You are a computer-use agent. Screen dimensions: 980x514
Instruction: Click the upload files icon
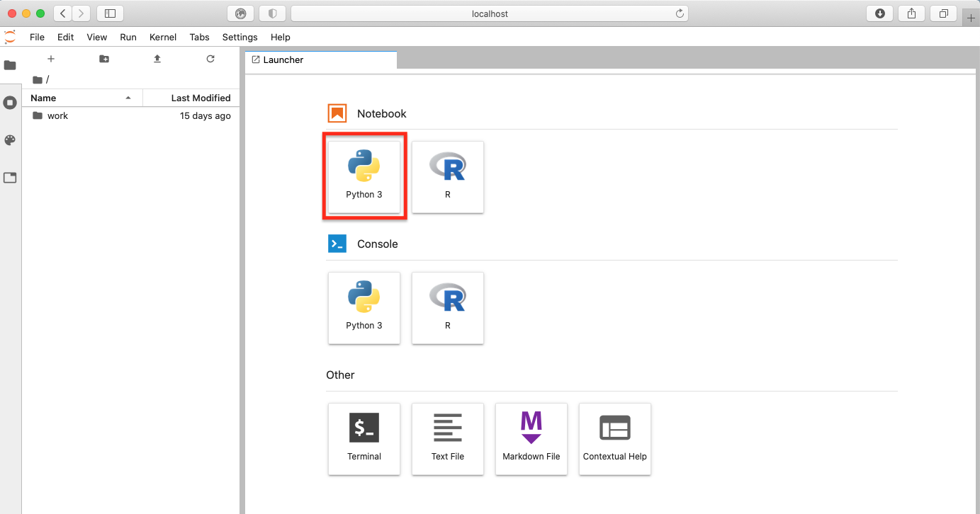click(157, 59)
